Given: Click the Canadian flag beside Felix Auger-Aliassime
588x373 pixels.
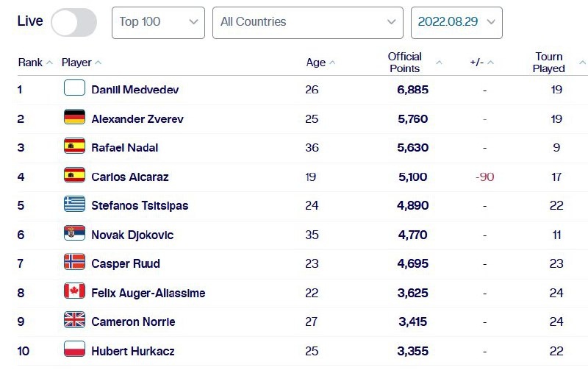Looking at the screenshot, I should point(74,292).
